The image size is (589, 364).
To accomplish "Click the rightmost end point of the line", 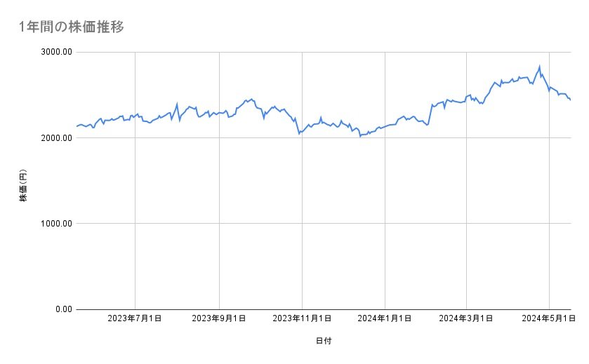I will [570, 100].
